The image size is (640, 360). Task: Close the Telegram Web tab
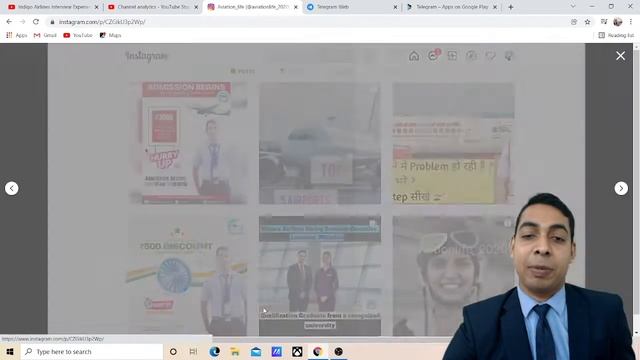[x=395, y=7]
